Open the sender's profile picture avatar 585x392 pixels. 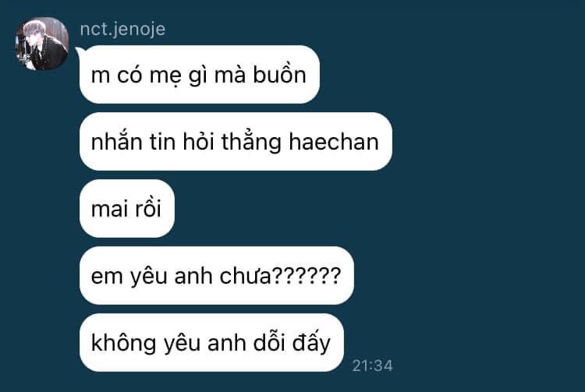(42, 44)
